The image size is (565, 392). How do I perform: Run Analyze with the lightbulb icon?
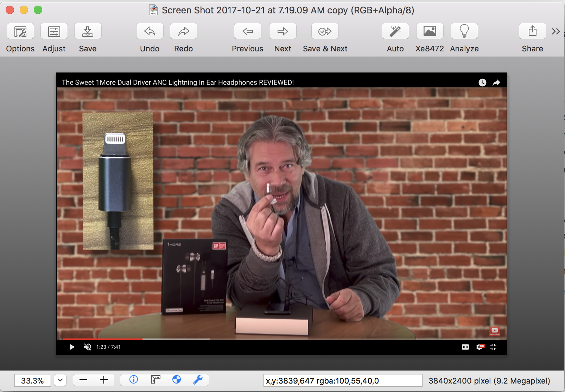click(x=464, y=32)
